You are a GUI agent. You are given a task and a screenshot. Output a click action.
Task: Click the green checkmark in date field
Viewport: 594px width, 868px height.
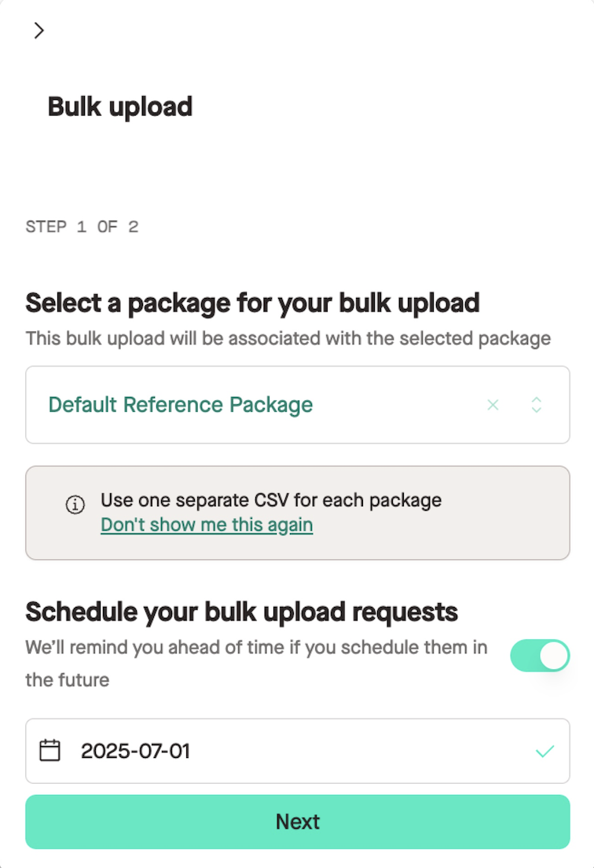coord(544,751)
